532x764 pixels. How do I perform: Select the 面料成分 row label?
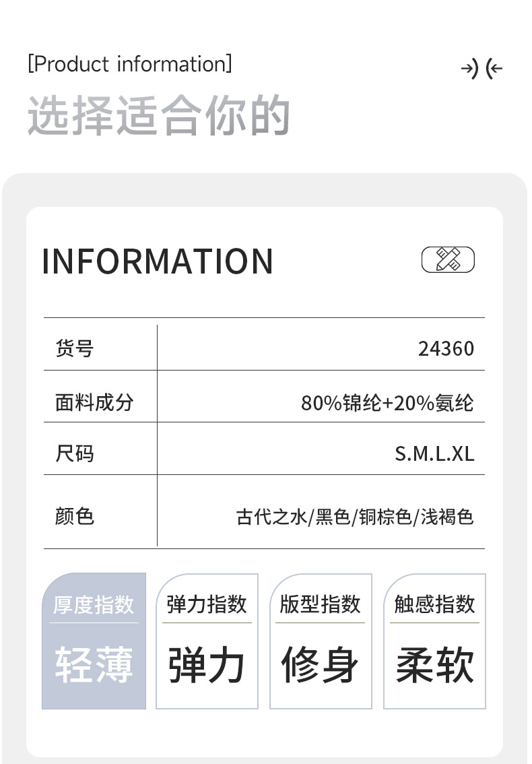pos(94,402)
